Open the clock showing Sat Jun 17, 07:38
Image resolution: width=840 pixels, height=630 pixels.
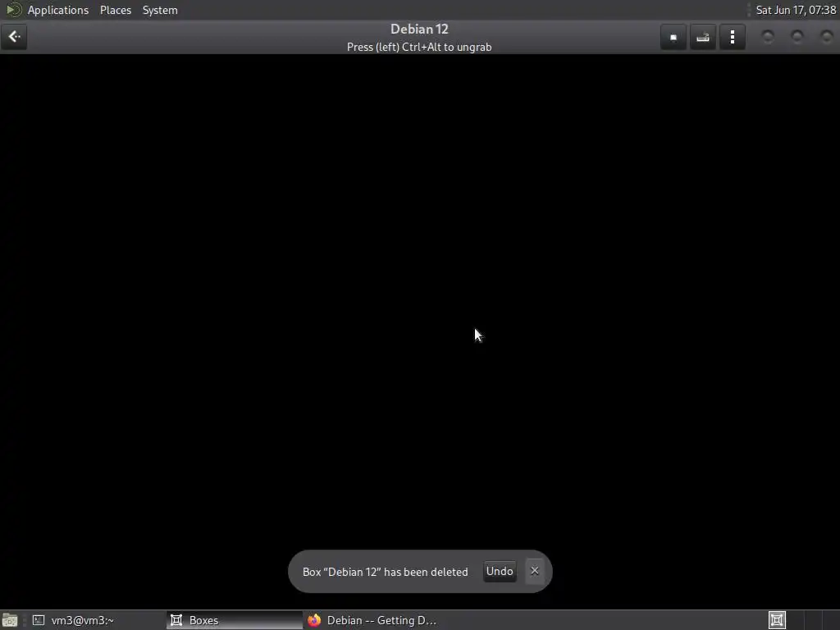click(x=796, y=10)
